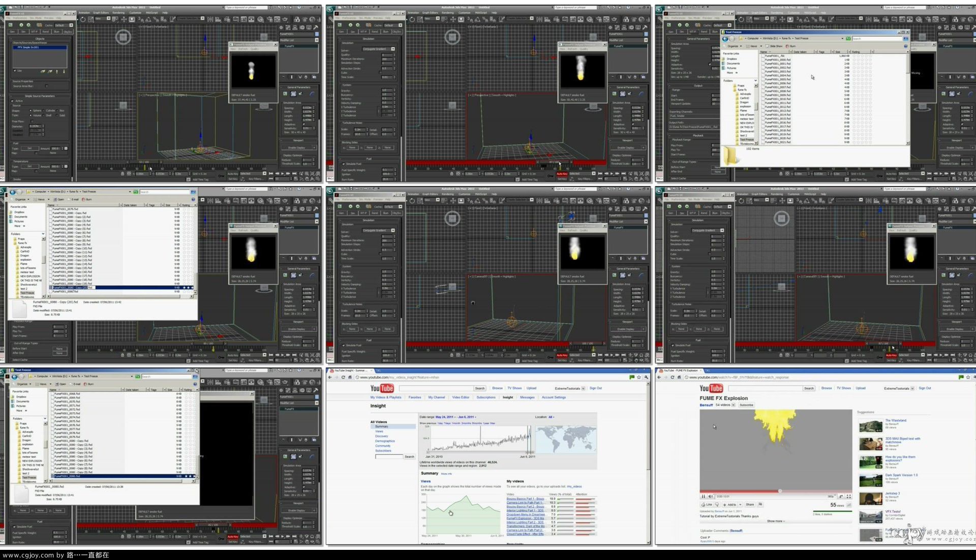Click Chrome home icon on YouTube Insight window
Viewport: 976px width, 560px height.
(x=350, y=377)
